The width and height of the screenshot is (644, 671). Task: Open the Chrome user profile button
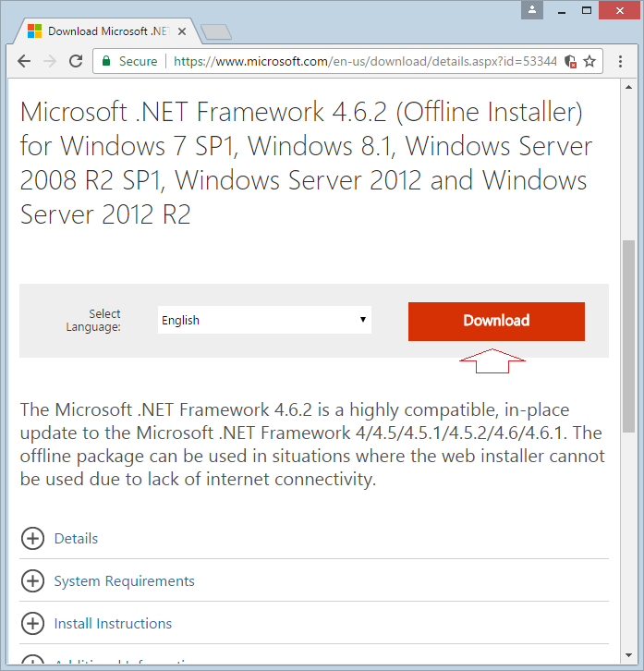[532, 10]
